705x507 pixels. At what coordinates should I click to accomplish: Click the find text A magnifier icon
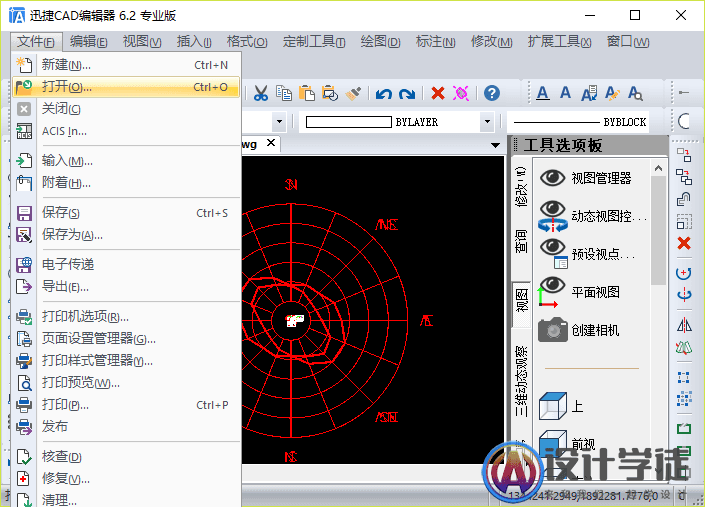point(635,93)
